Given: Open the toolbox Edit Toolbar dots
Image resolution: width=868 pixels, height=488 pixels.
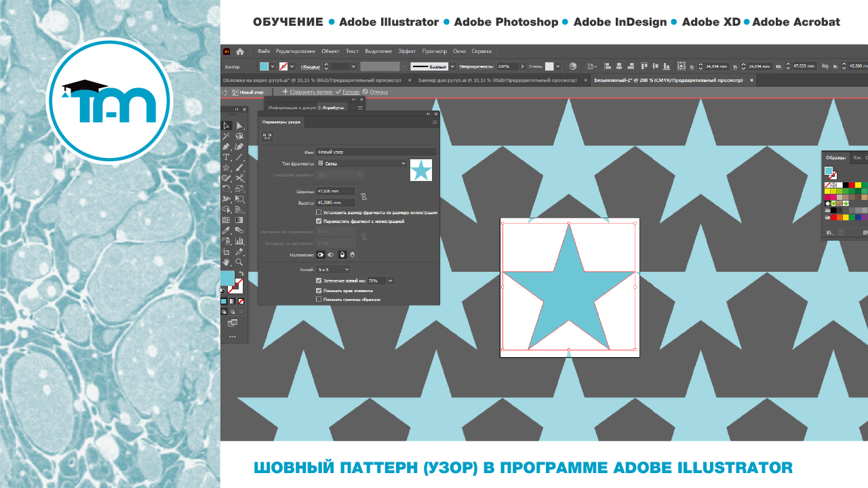Looking at the screenshot, I should (x=233, y=336).
